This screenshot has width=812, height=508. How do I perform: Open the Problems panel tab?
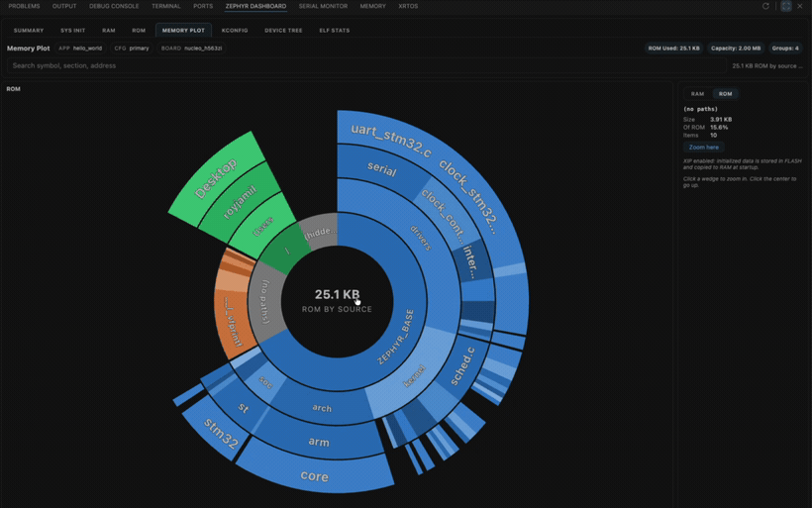pos(24,6)
